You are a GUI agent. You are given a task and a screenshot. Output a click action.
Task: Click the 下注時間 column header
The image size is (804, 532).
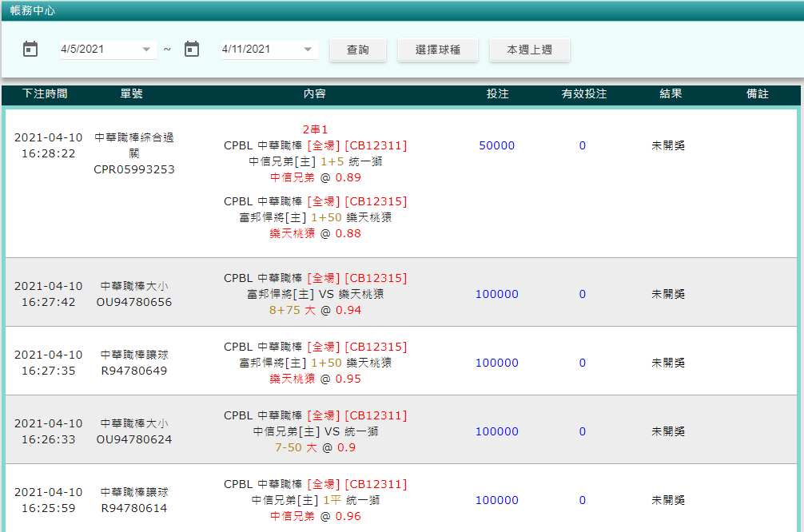tap(45, 93)
